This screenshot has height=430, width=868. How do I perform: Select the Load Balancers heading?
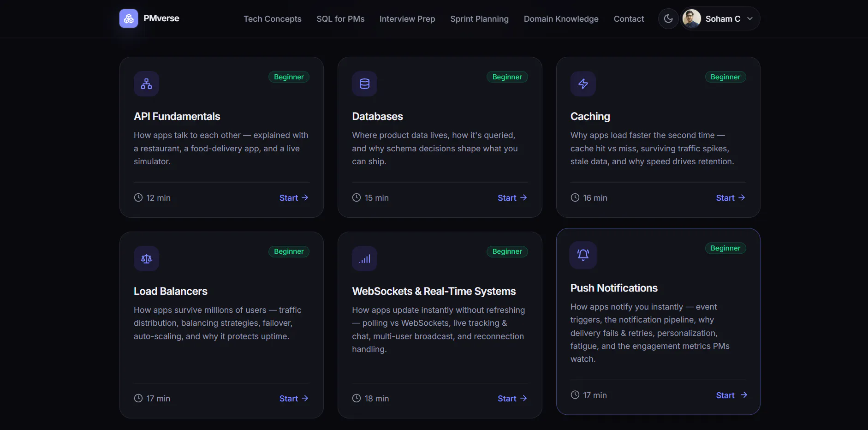click(x=171, y=291)
